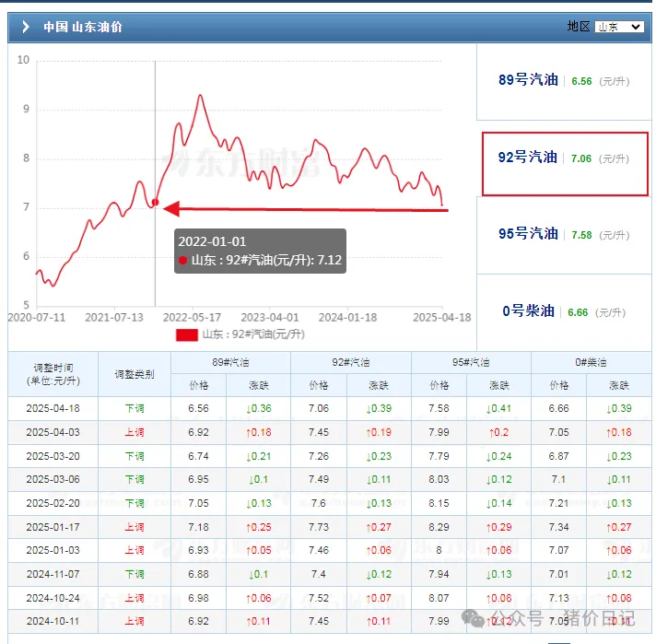Image resolution: width=656 pixels, height=644 pixels.
Task: Click the 2025-01-17 date row cell
Action: click(x=53, y=527)
